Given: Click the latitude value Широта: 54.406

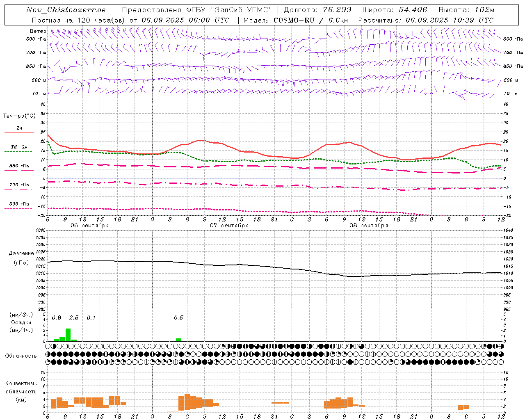Looking at the screenshot, I should 395,10.
